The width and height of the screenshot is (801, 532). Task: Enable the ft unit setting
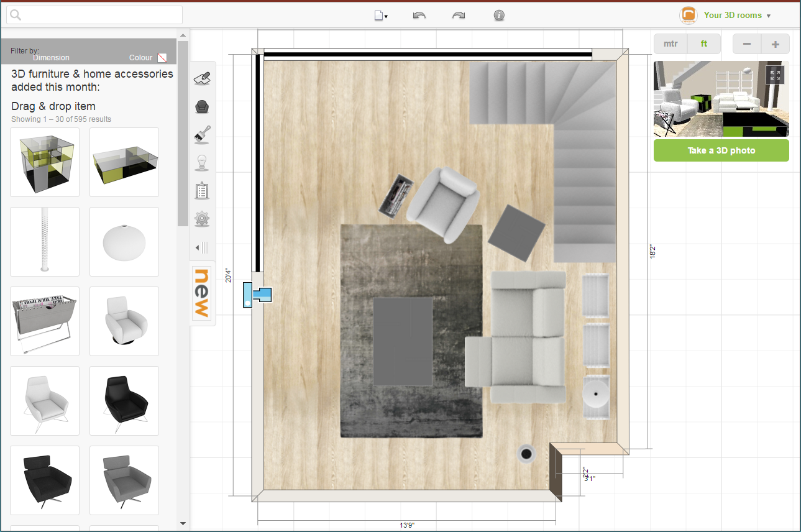pos(703,44)
